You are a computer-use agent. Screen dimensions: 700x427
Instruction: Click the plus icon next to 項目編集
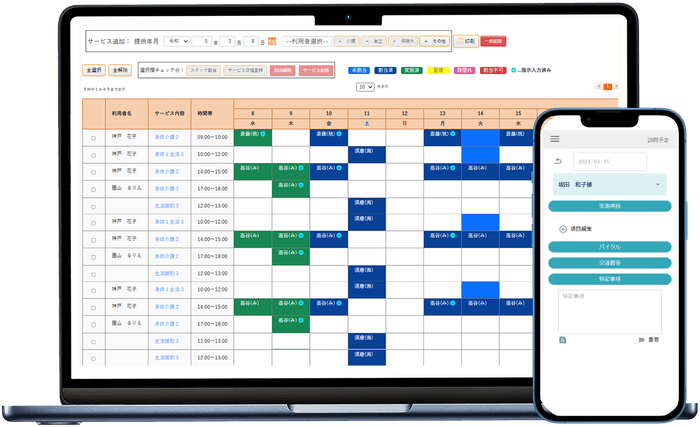pyautogui.click(x=563, y=229)
